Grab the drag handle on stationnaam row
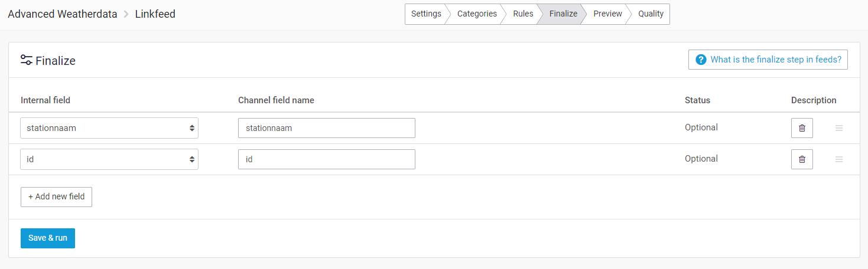Image resolution: width=868 pixels, height=269 pixels. (x=839, y=128)
